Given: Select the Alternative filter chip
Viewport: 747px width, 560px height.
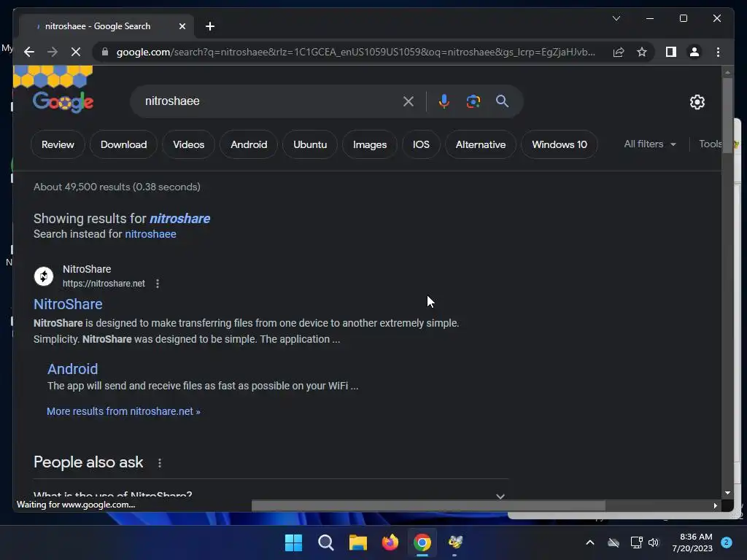Looking at the screenshot, I should click(480, 144).
